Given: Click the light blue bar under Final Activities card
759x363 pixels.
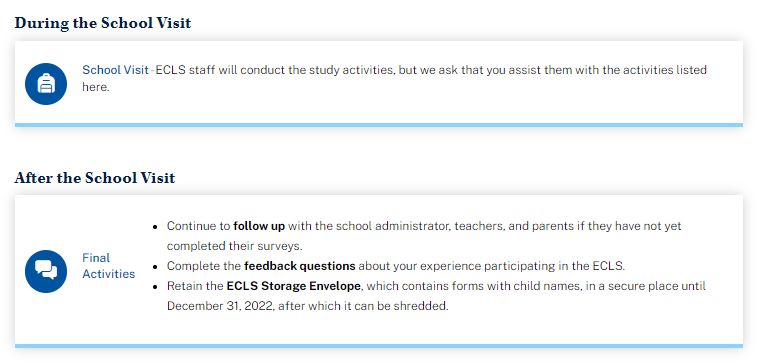Looking at the screenshot, I should tap(379, 346).
